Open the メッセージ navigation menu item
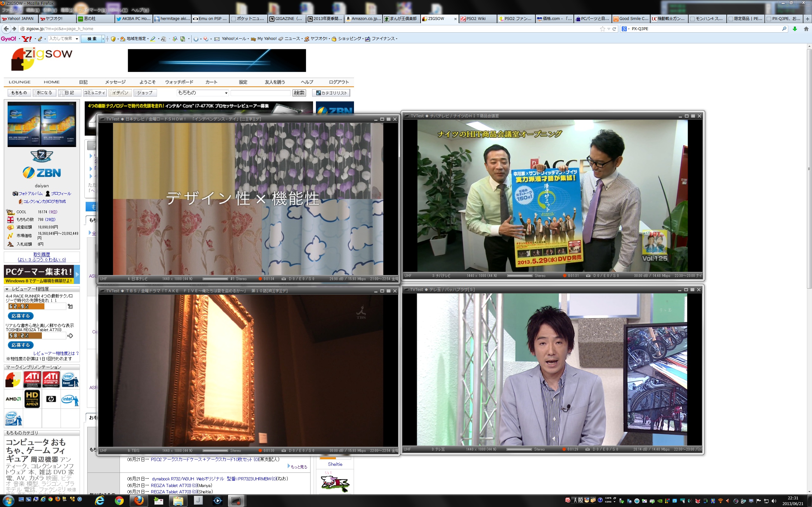Image resolution: width=812 pixels, height=507 pixels. (x=115, y=82)
